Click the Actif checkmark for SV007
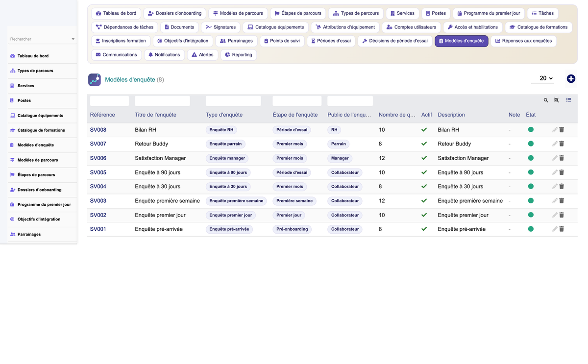 (x=424, y=144)
